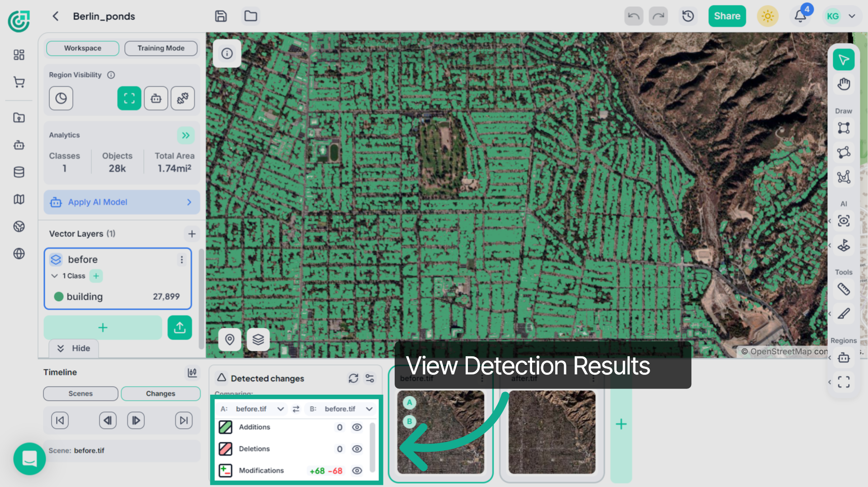The width and height of the screenshot is (868, 487).
Task: Select the rectangle draw tool
Action: (x=844, y=128)
